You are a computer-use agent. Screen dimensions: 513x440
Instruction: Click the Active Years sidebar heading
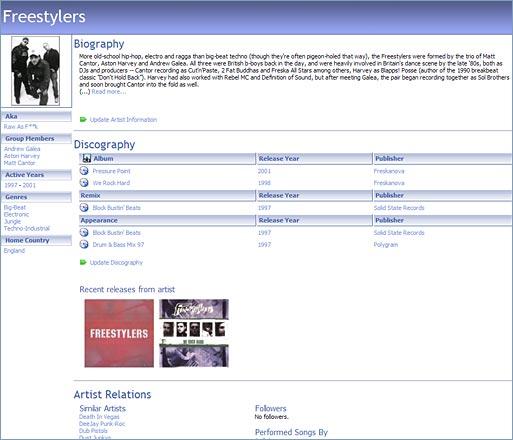36,175
